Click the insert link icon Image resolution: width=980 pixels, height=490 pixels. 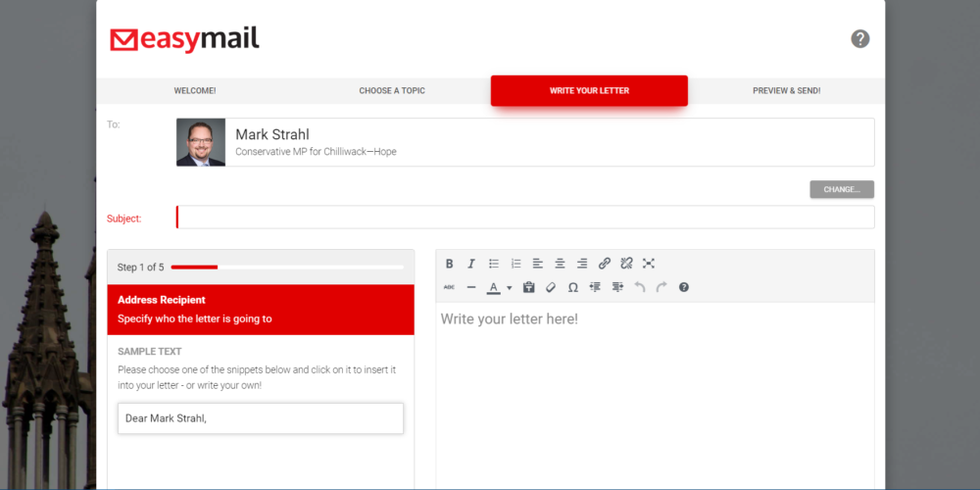click(x=605, y=264)
